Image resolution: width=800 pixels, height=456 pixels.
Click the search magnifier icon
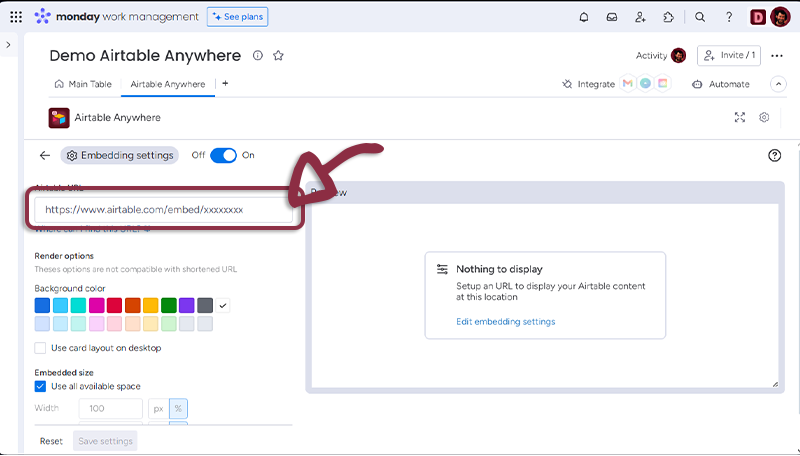click(700, 17)
